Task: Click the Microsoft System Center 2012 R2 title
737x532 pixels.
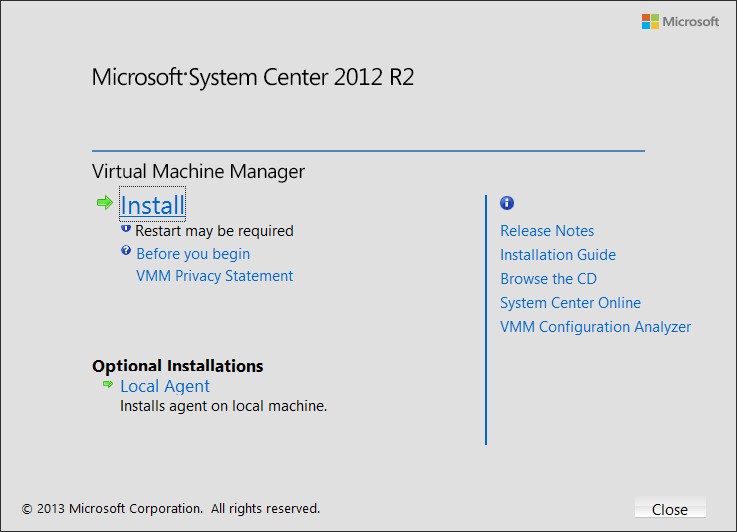Action: 253,77
